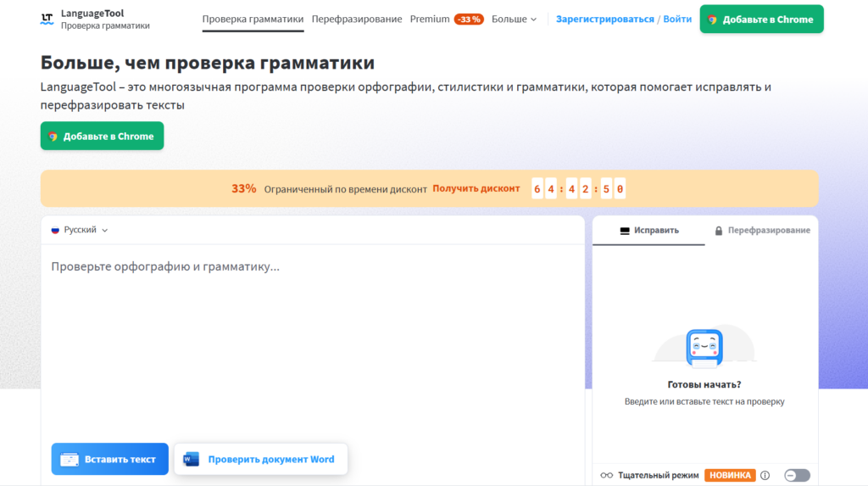Click the robot mascot illustration

pyautogui.click(x=704, y=348)
